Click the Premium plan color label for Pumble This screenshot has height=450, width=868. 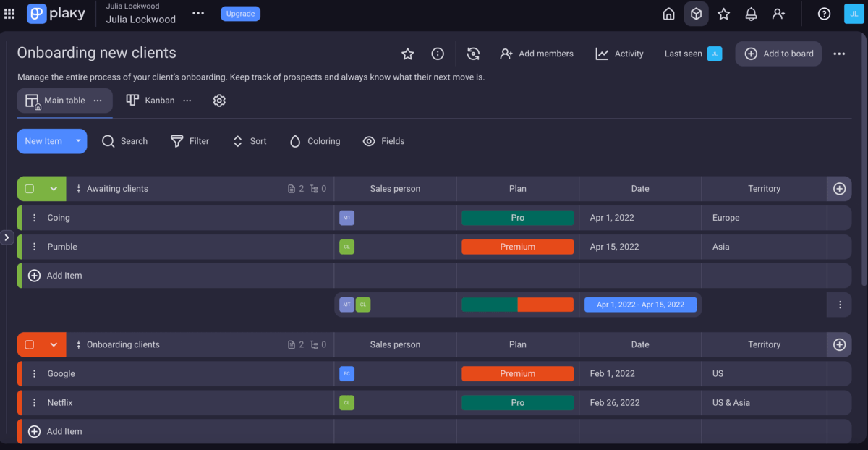[517, 246]
